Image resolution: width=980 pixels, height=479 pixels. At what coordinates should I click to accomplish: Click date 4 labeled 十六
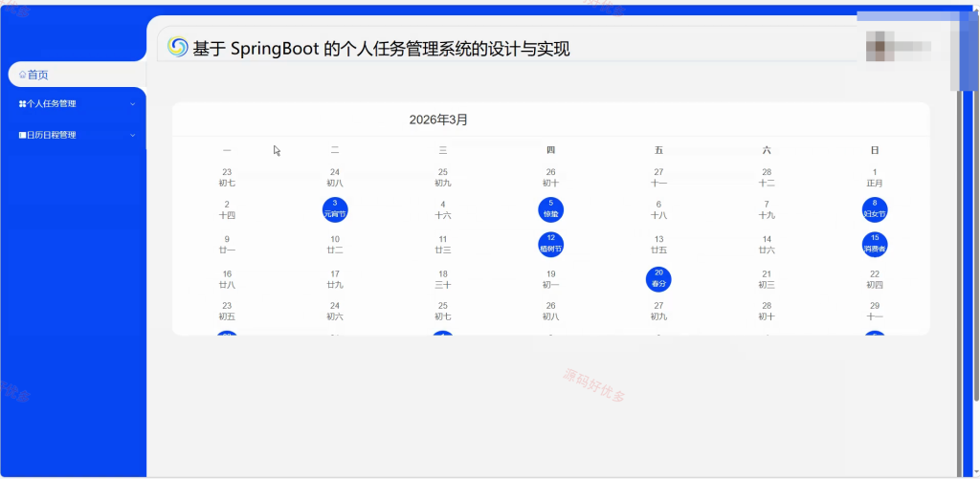pos(442,209)
